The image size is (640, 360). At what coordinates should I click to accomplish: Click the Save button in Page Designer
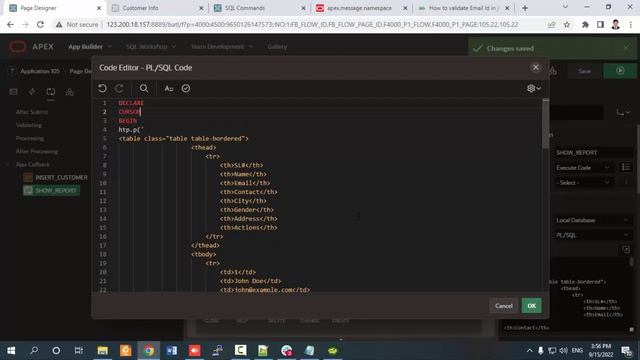pyautogui.click(x=584, y=71)
